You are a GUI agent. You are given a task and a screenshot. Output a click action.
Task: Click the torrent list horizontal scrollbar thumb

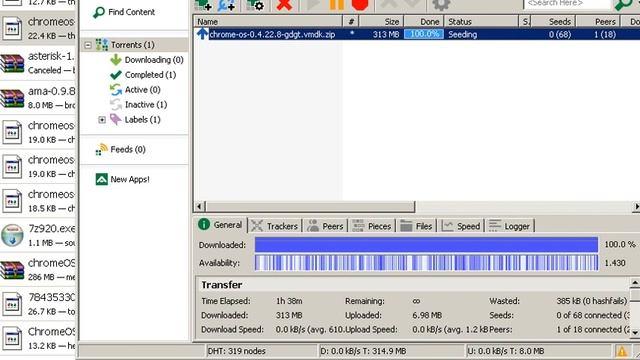[x=311, y=207]
